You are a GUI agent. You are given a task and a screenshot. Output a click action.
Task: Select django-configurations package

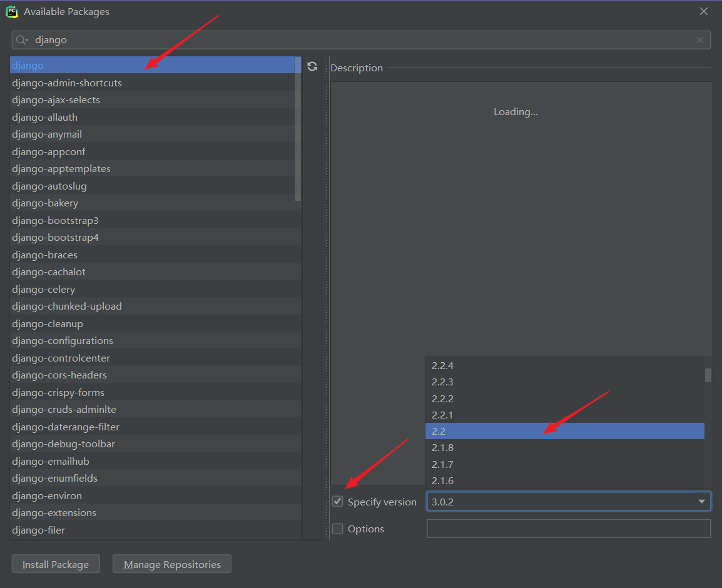pos(155,341)
